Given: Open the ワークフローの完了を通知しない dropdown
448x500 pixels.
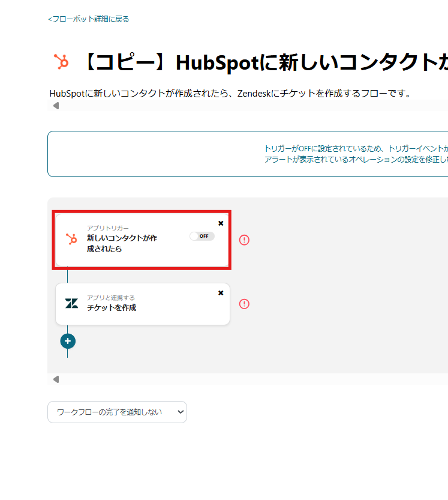Looking at the screenshot, I should (x=118, y=412).
